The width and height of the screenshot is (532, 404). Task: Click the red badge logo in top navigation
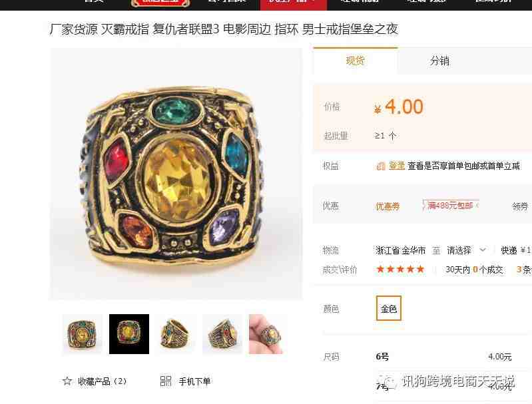click(160, 3)
